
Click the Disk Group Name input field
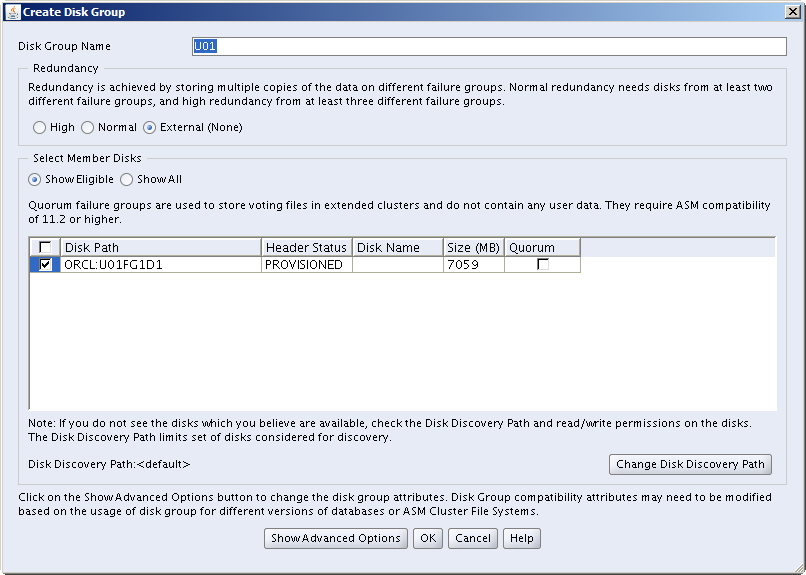pyautogui.click(x=489, y=47)
